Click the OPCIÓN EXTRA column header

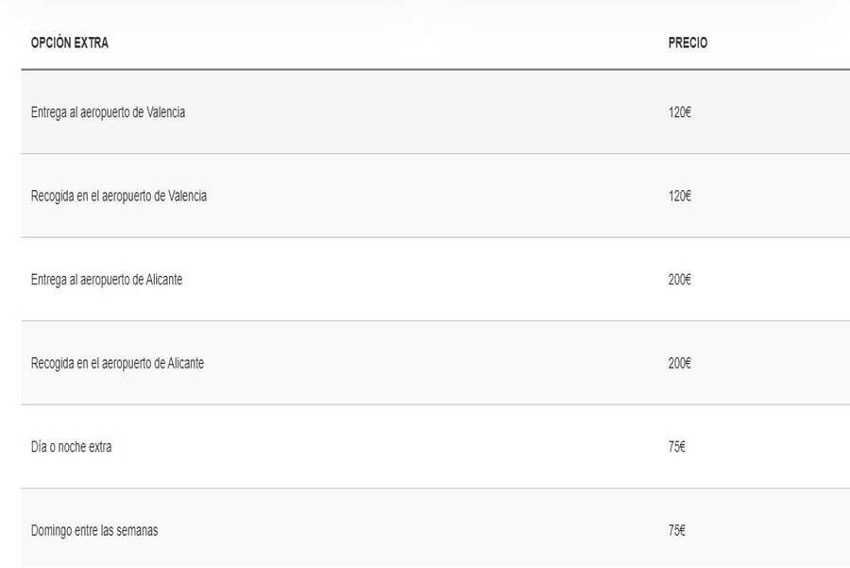click(x=69, y=43)
